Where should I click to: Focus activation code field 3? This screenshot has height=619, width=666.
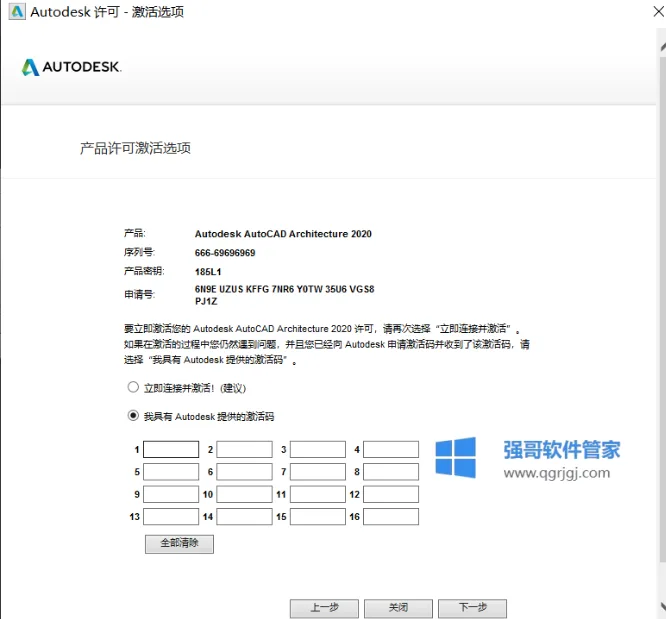click(318, 449)
